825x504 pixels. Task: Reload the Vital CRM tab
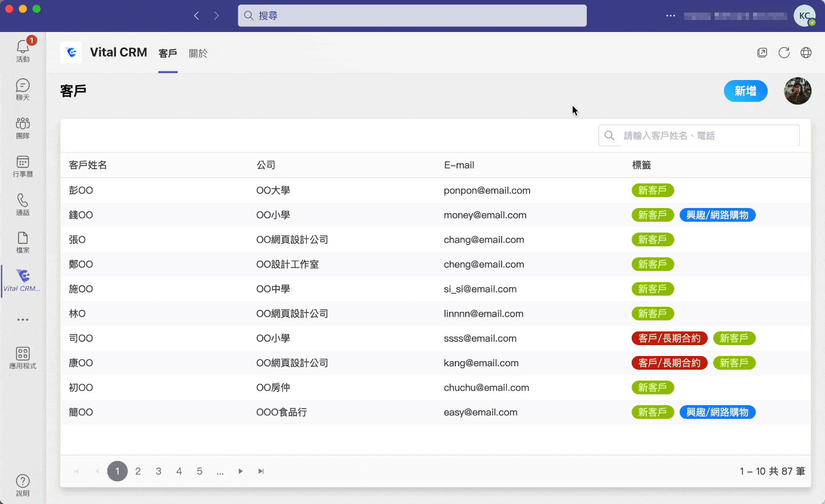[x=784, y=53]
